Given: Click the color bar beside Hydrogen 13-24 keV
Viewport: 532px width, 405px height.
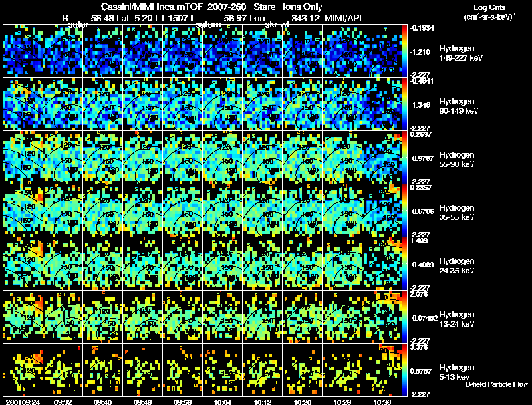Looking at the screenshot, I should 404,317.
